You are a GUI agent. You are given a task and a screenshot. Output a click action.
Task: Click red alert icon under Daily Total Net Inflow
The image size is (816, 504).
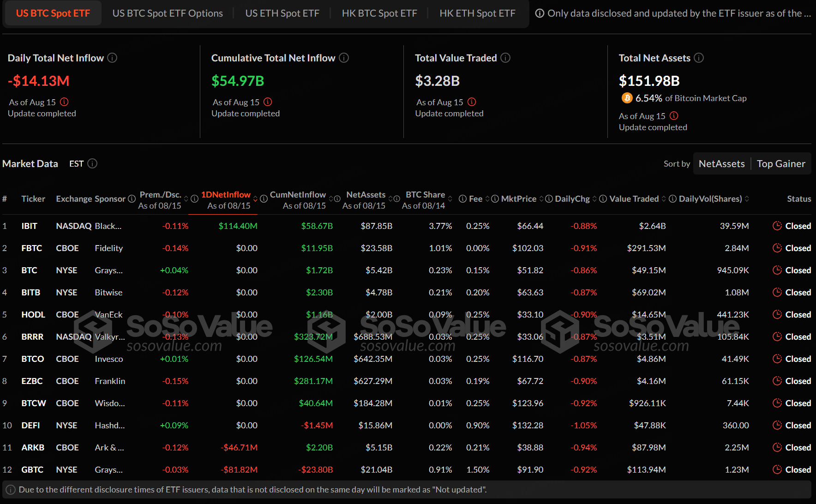pyautogui.click(x=64, y=102)
